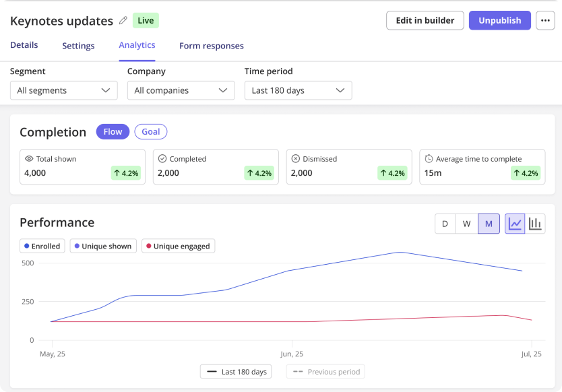Click the eye icon on Total shown card
Screen dimensions: 562x392
click(x=29, y=159)
